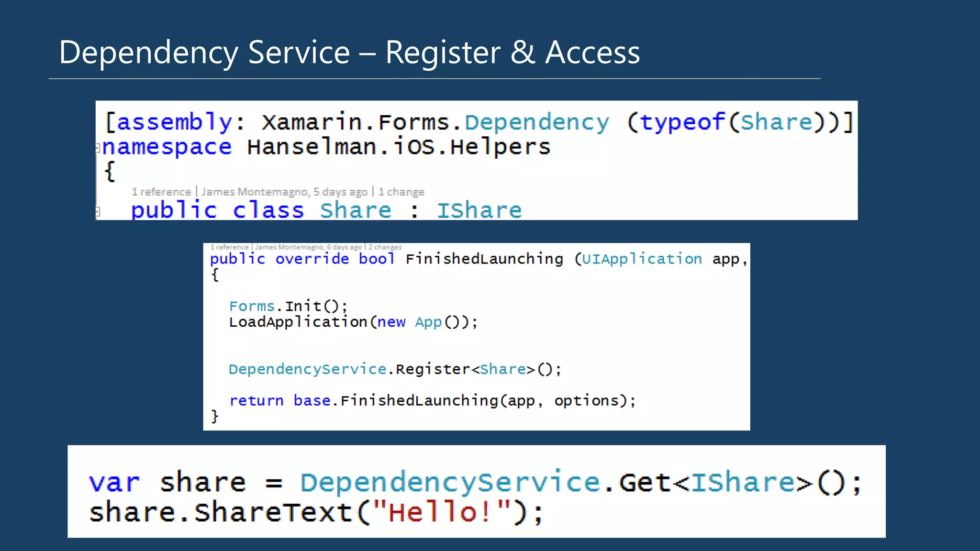Collapse the outlining marker beside 'public class Share'
The width and height of the screenshot is (980, 551).
click(98, 211)
